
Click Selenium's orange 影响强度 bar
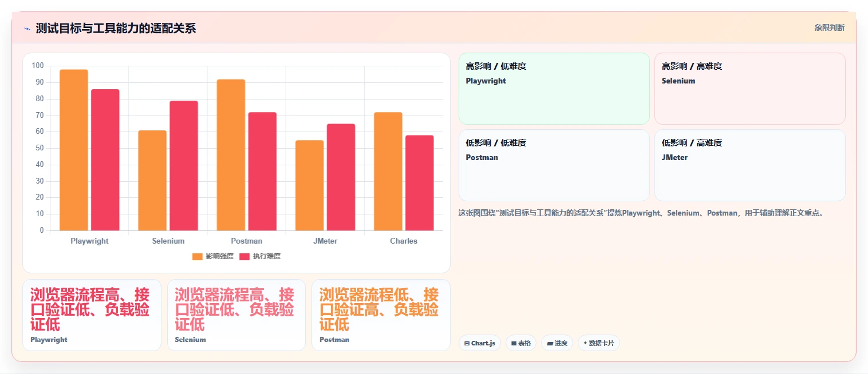[152, 180]
